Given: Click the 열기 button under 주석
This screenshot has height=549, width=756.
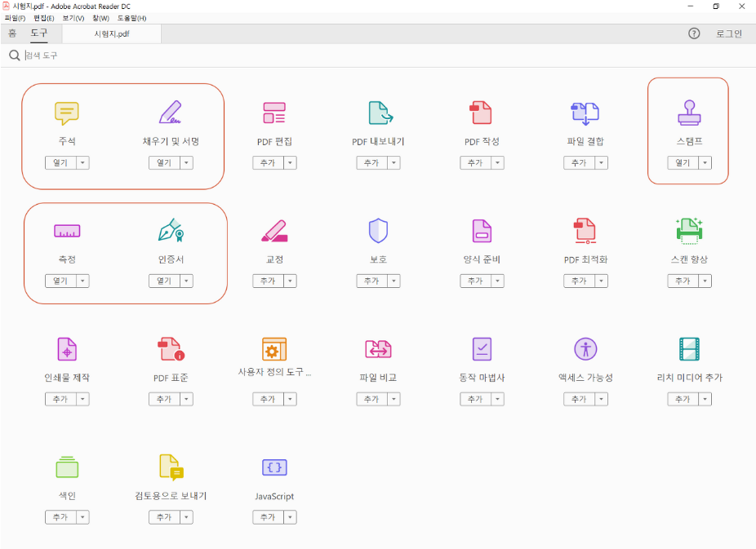Looking at the screenshot, I should tap(60, 163).
